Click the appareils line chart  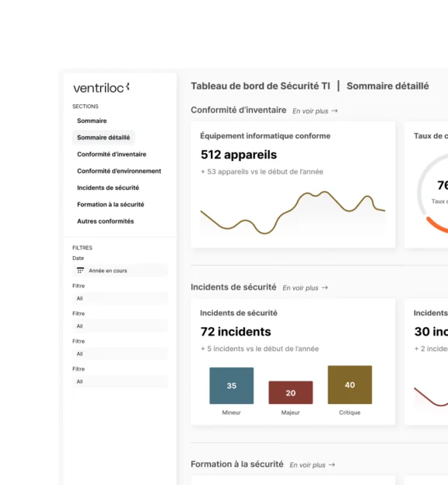pyautogui.click(x=292, y=213)
